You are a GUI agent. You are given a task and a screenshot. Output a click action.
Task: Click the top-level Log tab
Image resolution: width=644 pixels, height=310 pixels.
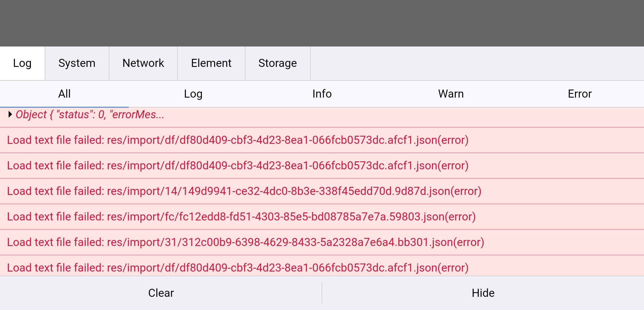tap(22, 63)
